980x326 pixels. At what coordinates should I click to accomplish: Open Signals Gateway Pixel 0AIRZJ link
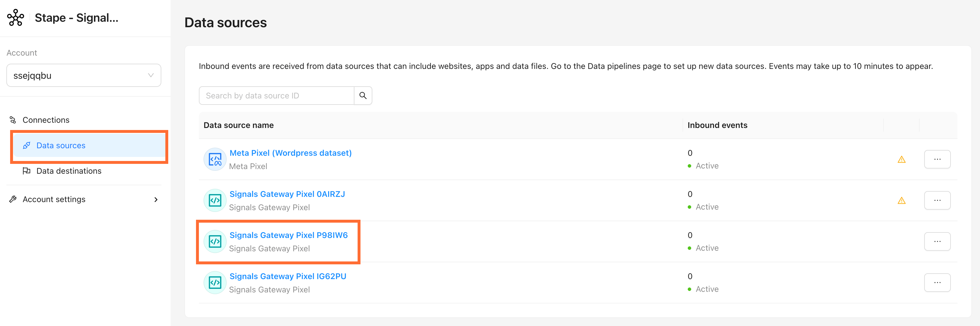pyautogui.click(x=287, y=194)
